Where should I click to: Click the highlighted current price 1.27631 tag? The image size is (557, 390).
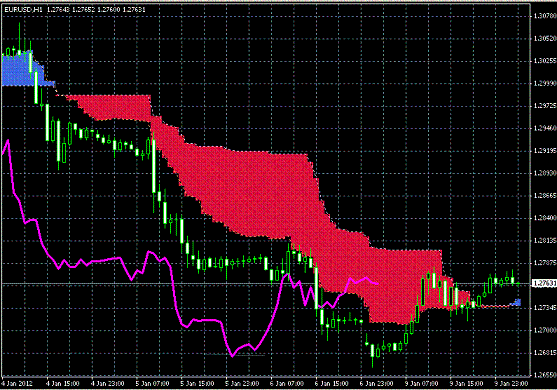coord(545,283)
